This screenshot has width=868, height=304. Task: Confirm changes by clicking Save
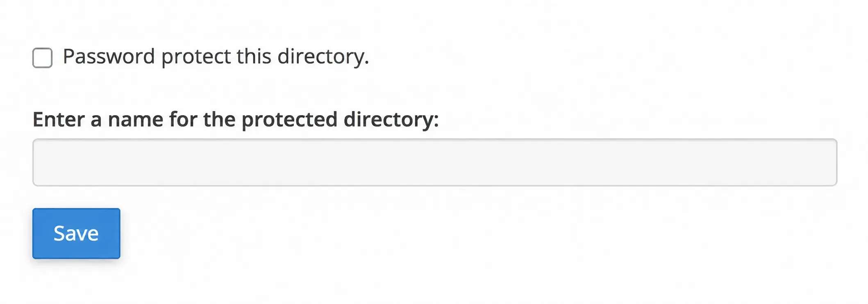pos(76,234)
